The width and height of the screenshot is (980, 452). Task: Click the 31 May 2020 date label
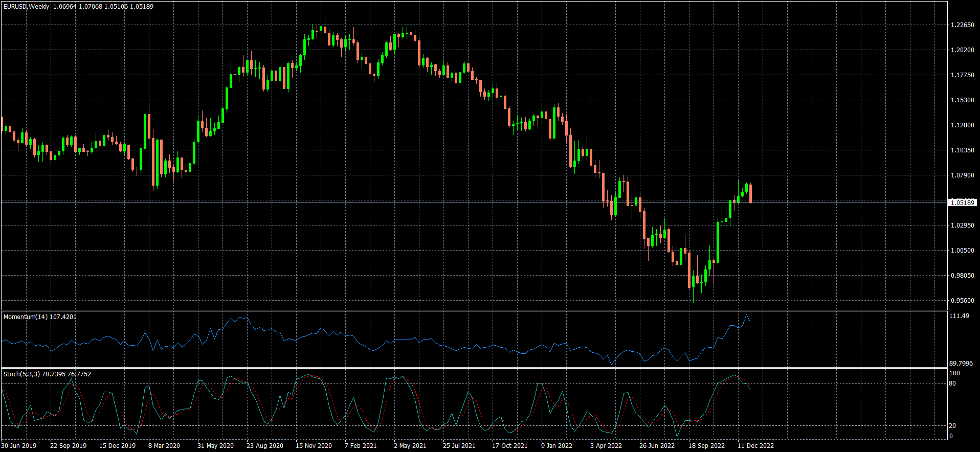click(x=215, y=446)
